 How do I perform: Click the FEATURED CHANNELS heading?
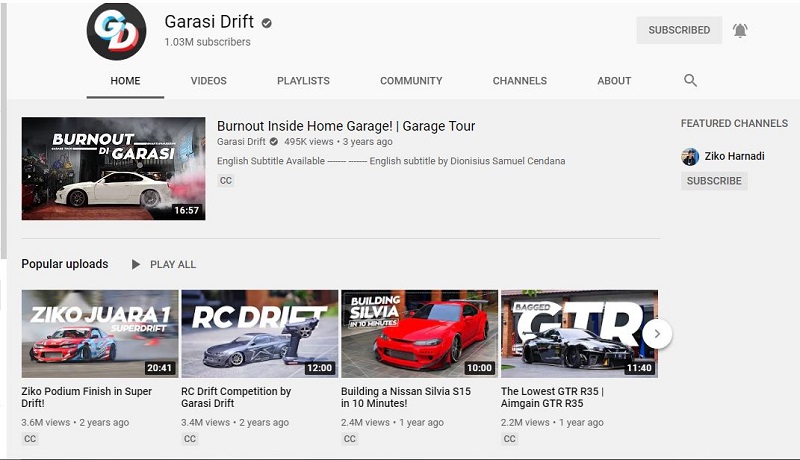[x=734, y=123]
